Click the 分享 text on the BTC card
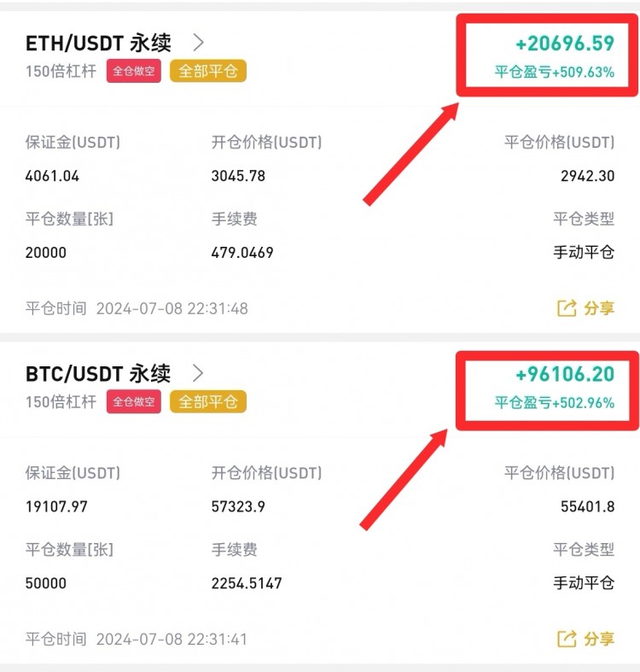The height and width of the screenshot is (672, 640). coord(599,639)
